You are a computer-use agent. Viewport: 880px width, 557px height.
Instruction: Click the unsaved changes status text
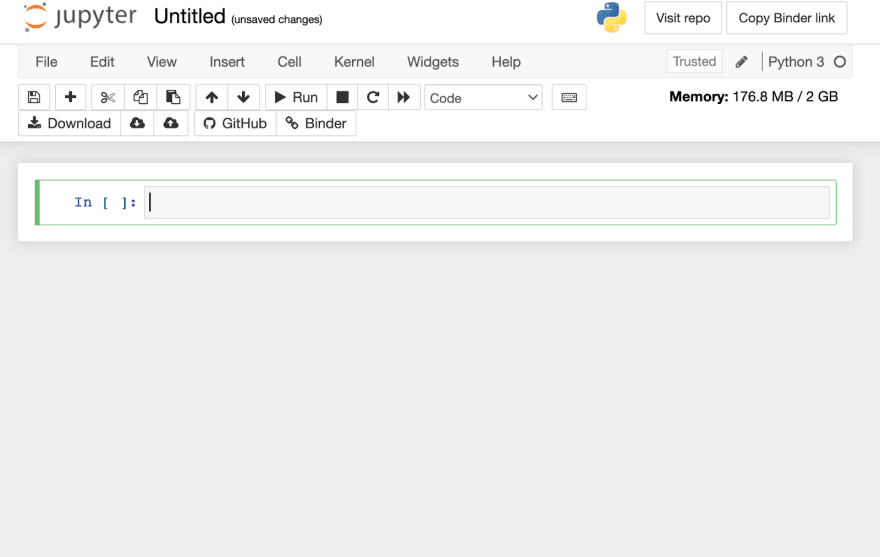coord(277,20)
